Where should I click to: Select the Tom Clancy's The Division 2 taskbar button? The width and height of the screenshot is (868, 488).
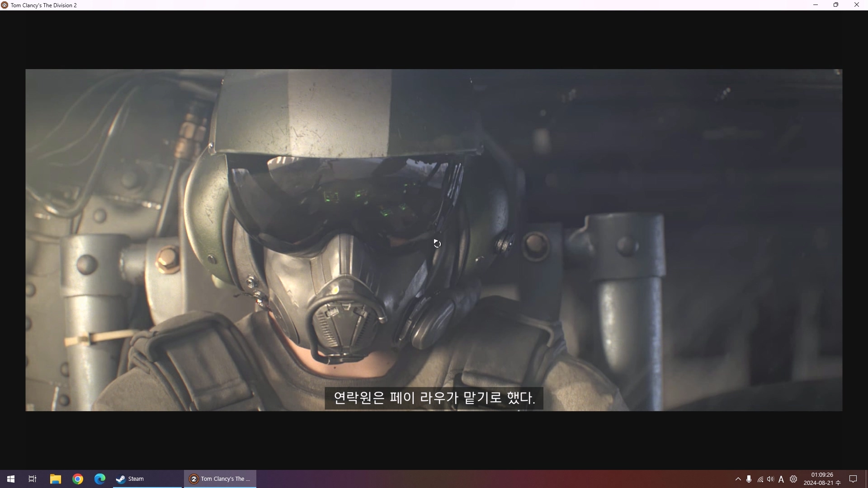pos(220,479)
